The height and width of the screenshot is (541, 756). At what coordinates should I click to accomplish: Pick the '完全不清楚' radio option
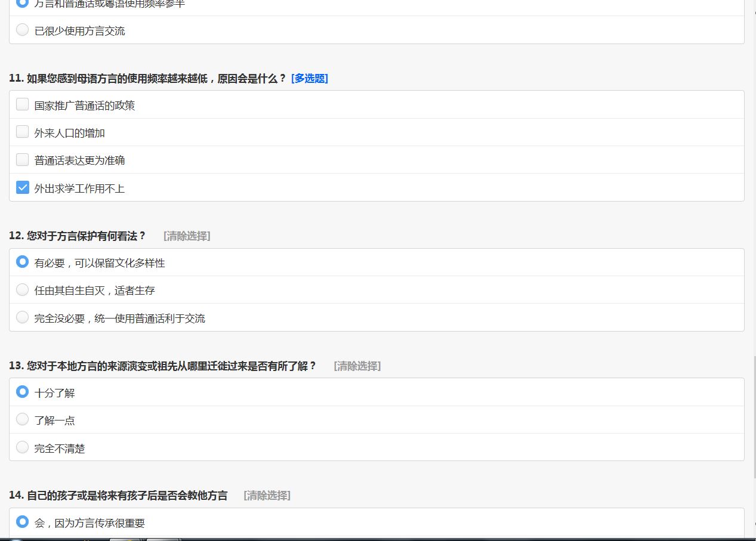pyautogui.click(x=23, y=447)
